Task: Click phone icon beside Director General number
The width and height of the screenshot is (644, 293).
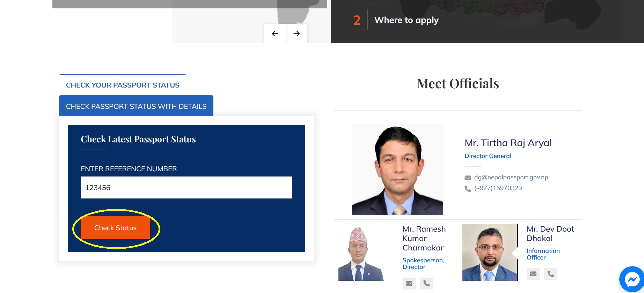Action: 468,189
